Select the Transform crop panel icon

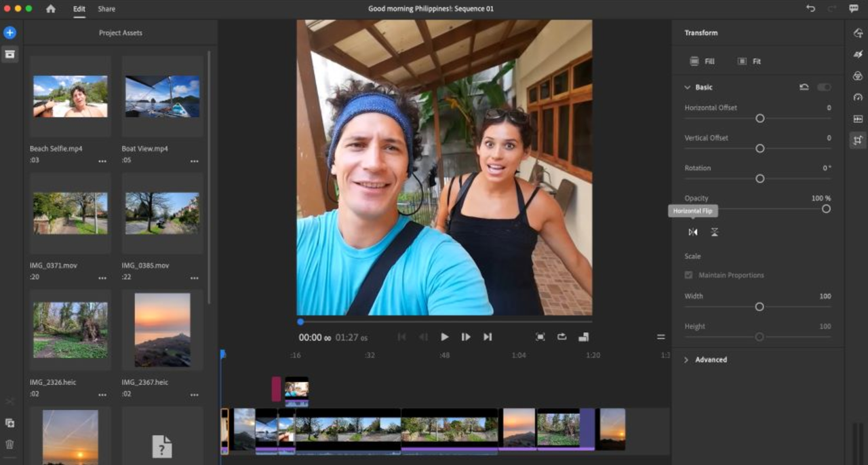point(858,141)
